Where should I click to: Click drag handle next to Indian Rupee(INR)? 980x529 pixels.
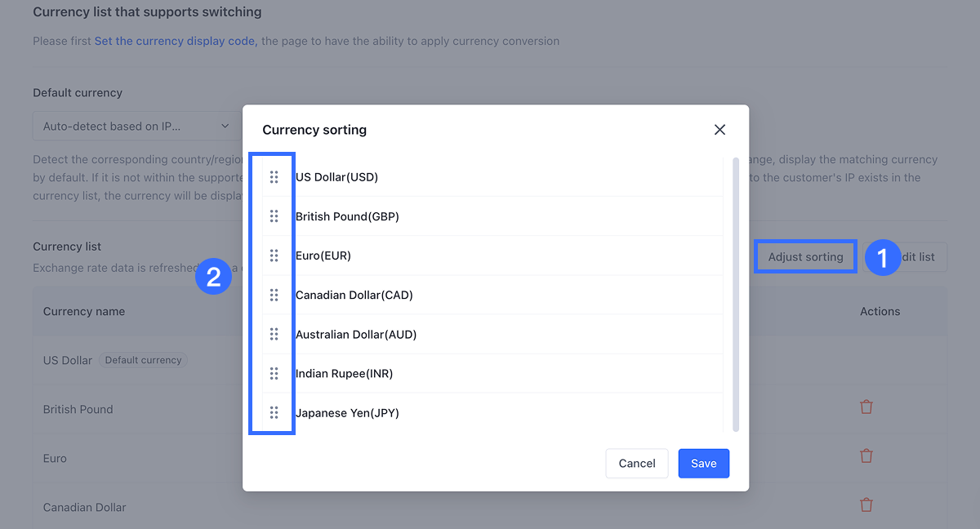[x=274, y=373]
